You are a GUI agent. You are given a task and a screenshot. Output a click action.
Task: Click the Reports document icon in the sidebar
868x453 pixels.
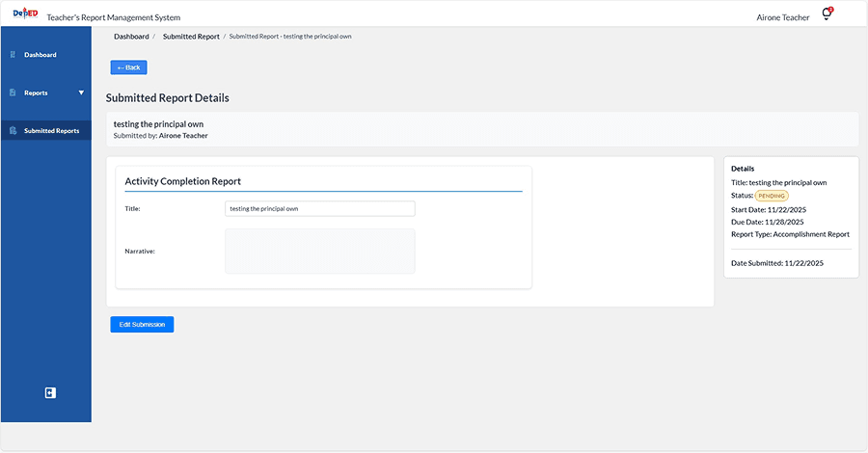pos(14,93)
